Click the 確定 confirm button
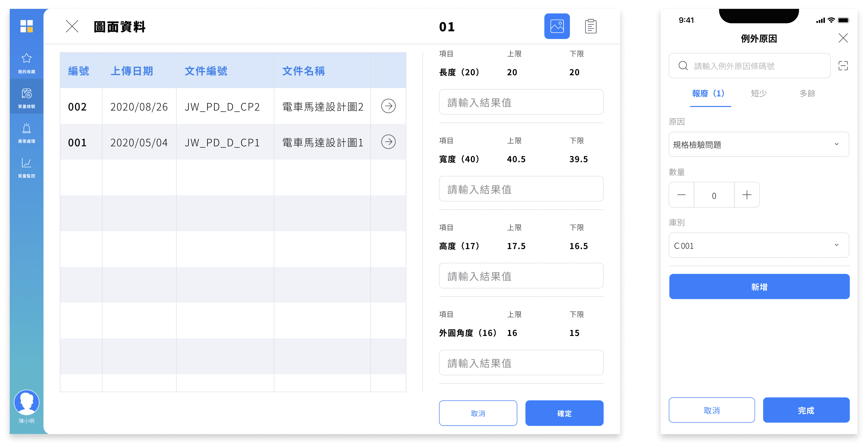Screen dimensions: 868x442 pyautogui.click(x=564, y=413)
